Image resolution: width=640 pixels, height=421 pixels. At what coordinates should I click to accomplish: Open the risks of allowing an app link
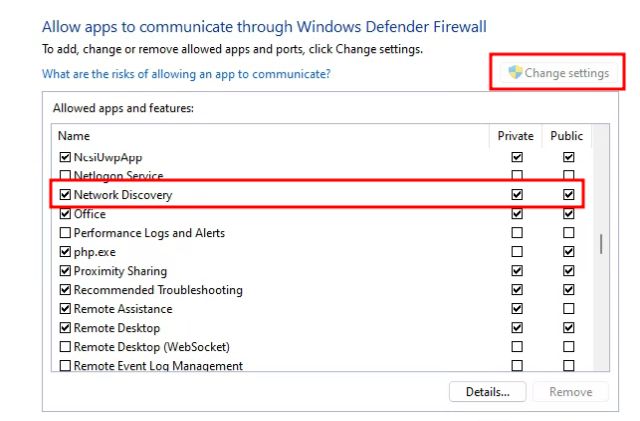click(x=186, y=74)
